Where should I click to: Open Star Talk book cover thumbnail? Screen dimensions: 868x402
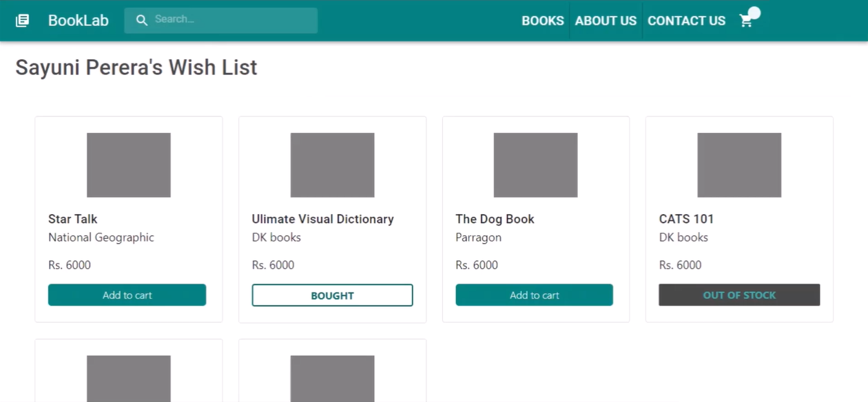click(x=128, y=165)
